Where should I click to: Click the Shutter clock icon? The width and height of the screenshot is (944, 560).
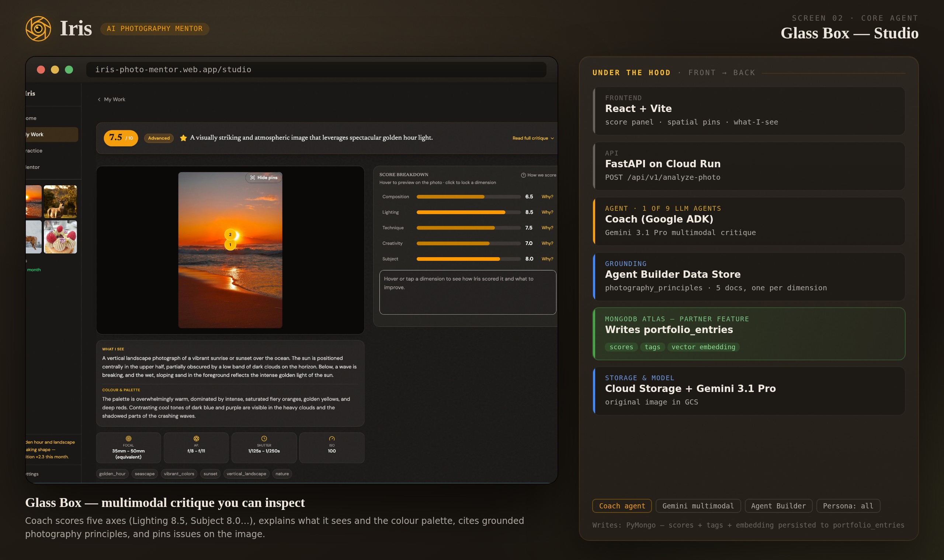[x=264, y=438]
